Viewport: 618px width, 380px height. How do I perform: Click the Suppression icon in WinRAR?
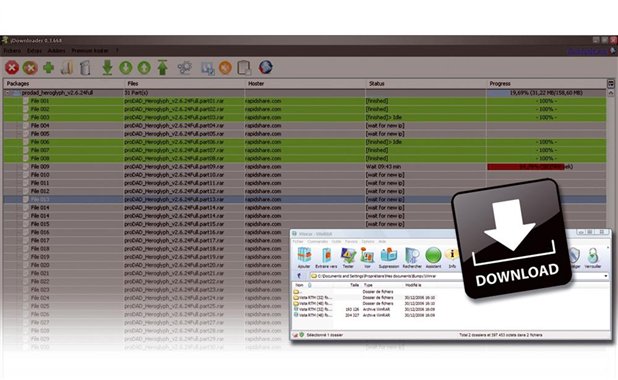(389, 258)
